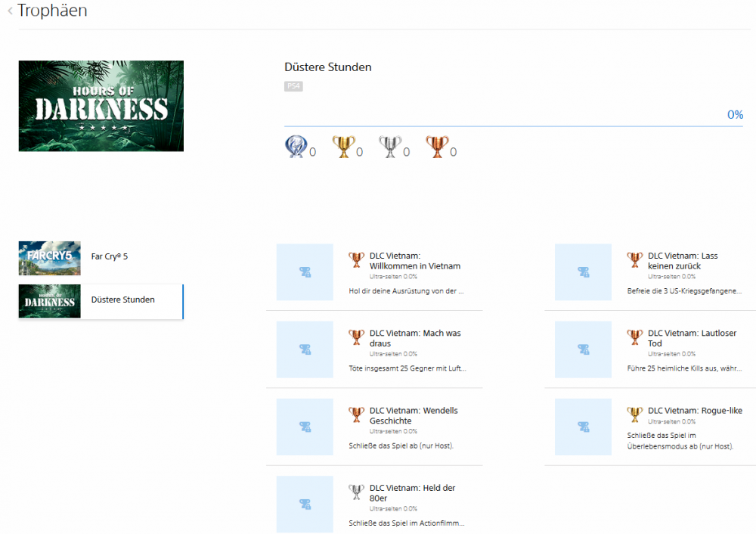Viewport: 756px width, 534px height.
Task: Open DLC Vietnam: Wendells Geschichte trophy title
Action: [x=414, y=415]
